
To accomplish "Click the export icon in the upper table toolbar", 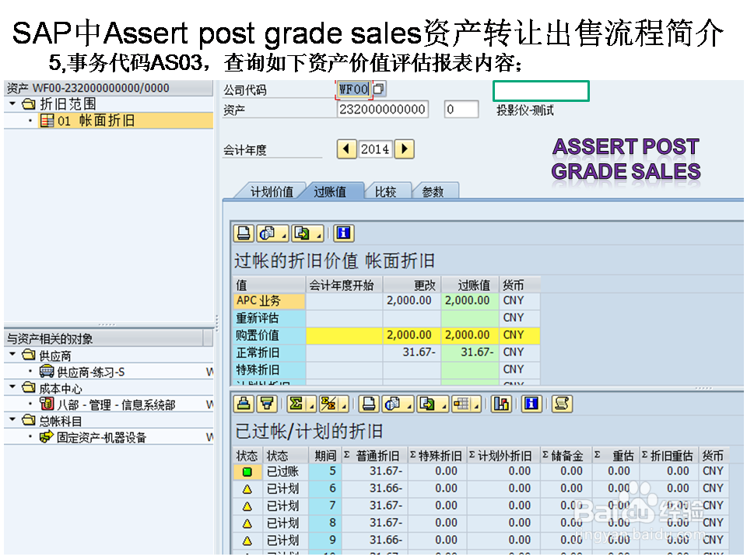I will pos(302,233).
